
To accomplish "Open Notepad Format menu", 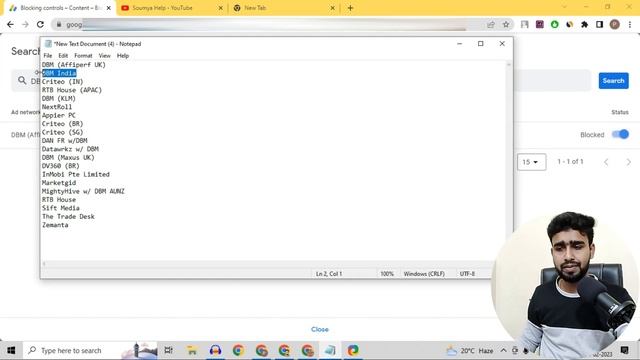I will click(x=83, y=56).
